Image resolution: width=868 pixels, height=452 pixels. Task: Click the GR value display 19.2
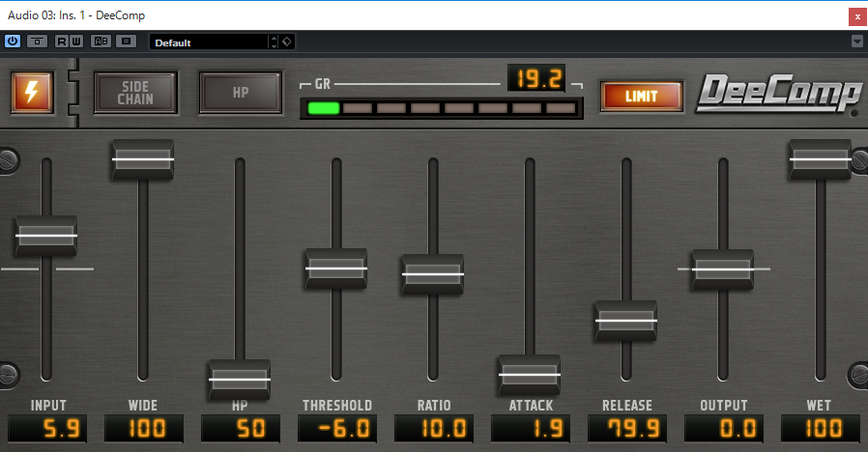[536, 78]
